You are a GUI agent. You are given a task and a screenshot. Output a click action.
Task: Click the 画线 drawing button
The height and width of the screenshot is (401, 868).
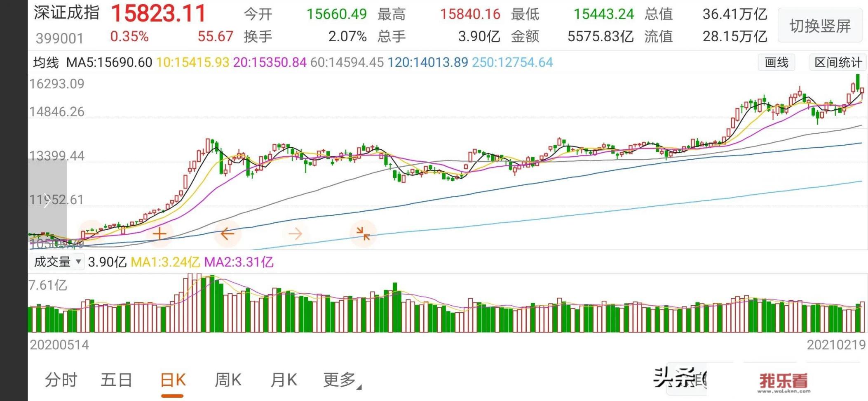(777, 62)
